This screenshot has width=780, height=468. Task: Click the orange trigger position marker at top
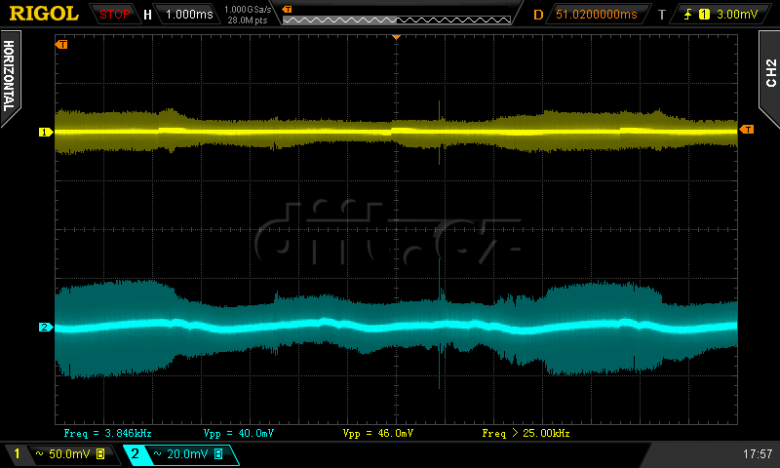pyautogui.click(x=396, y=37)
